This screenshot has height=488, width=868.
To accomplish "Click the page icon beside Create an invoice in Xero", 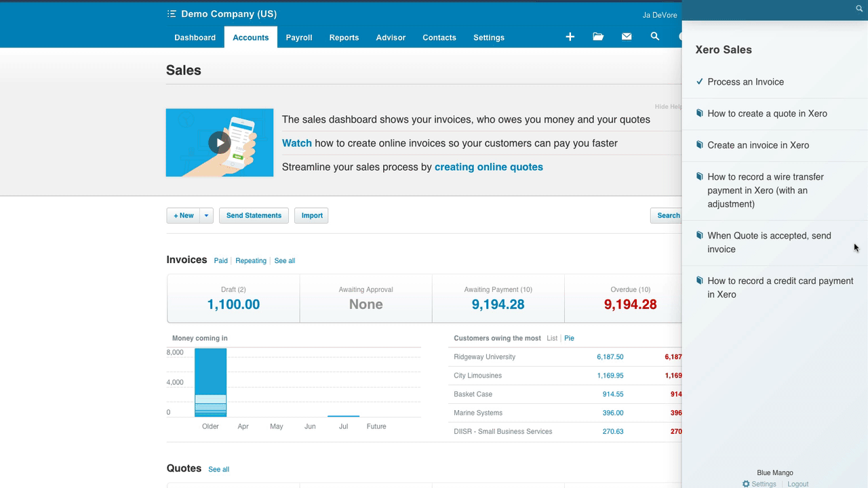I will coord(699,144).
